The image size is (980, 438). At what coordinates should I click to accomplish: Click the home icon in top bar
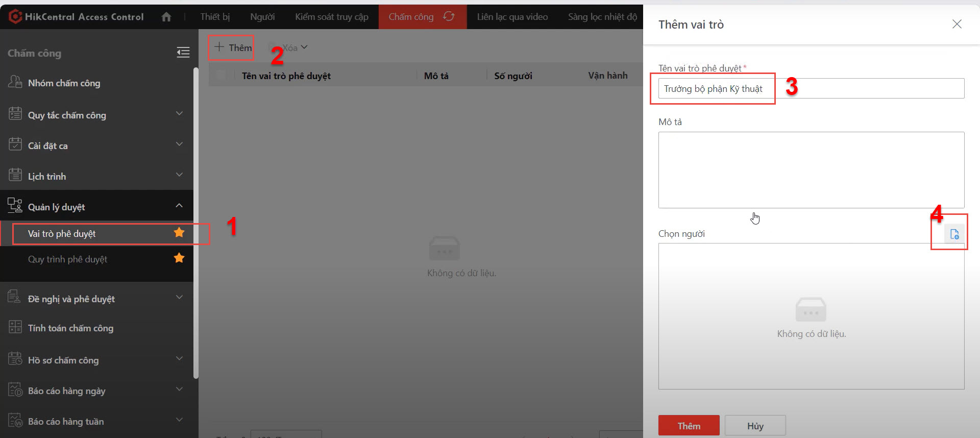click(x=166, y=17)
